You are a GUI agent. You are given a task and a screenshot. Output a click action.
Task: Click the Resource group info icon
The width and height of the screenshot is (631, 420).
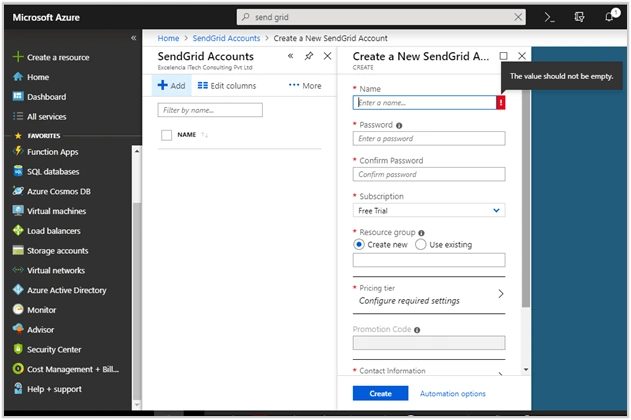[x=421, y=233]
